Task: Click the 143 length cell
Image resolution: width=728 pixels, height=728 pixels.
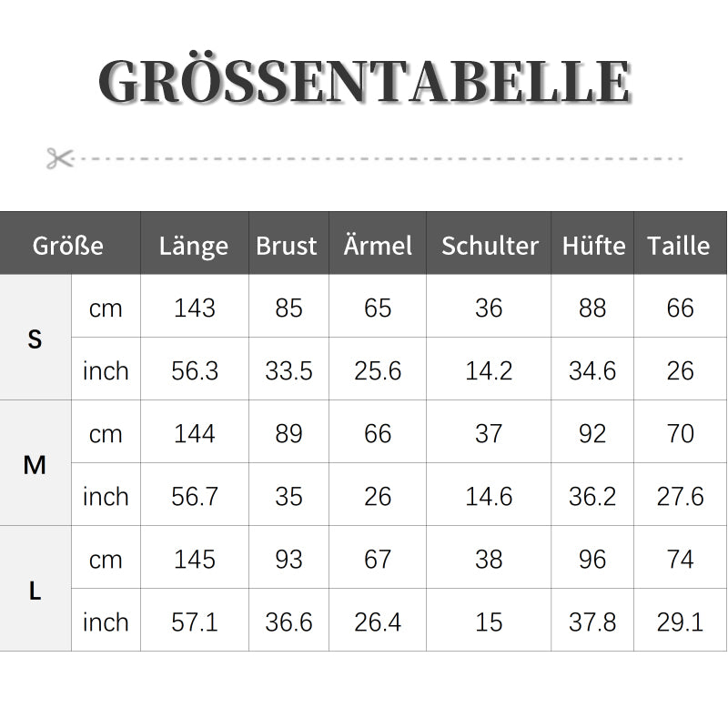Action: [194, 308]
